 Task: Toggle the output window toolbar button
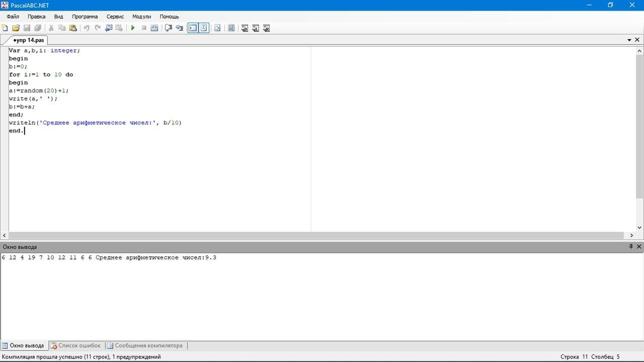(x=193, y=28)
